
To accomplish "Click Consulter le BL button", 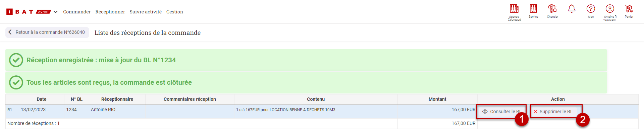I will pyautogui.click(x=501, y=112).
